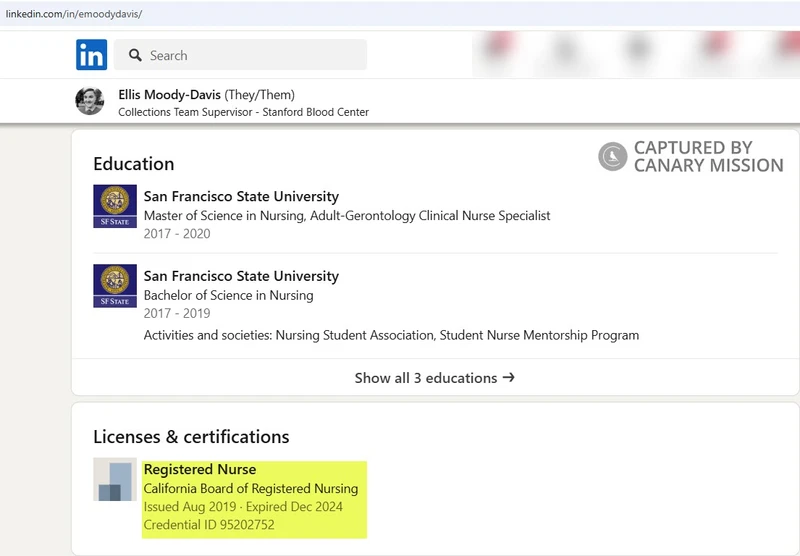Image resolution: width=800 pixels, height=556 pixels.
Task: Click Show all 3 educations
Action: coord(435,377)
